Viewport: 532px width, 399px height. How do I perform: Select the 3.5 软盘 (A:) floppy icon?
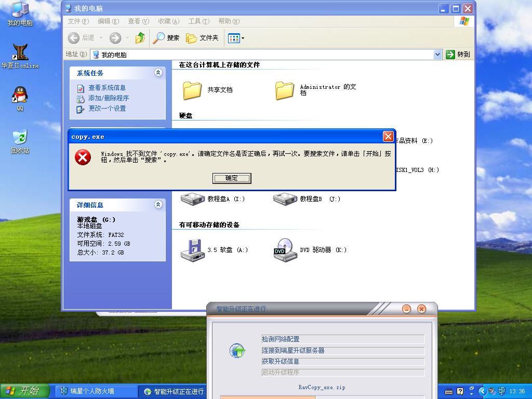(192, 250)
